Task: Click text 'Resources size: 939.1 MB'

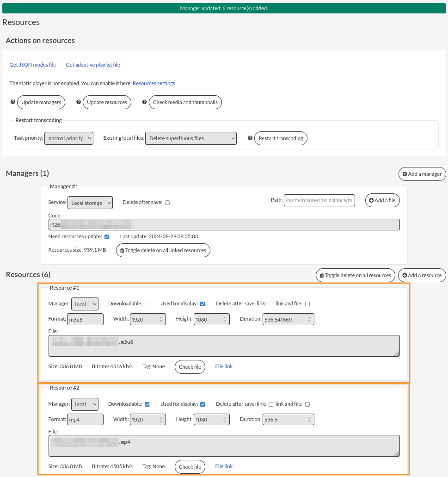Action: pyautogui.click(x=77, y=250)
